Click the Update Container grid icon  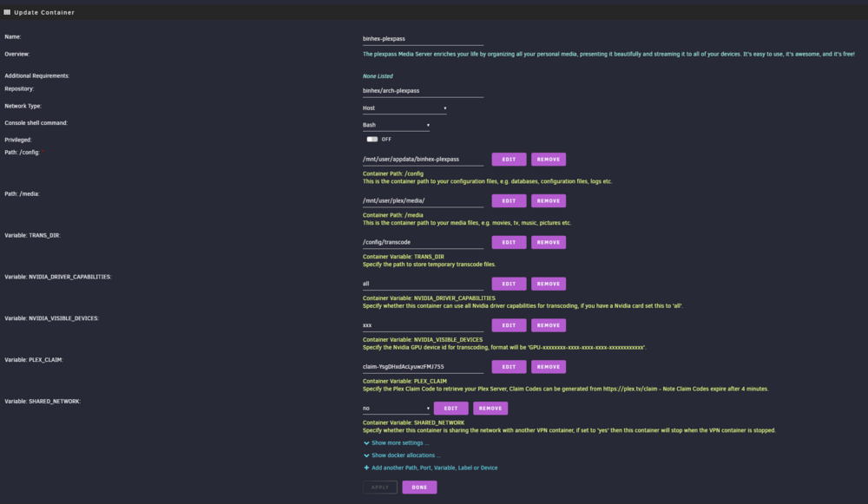[x=7, y=11]
